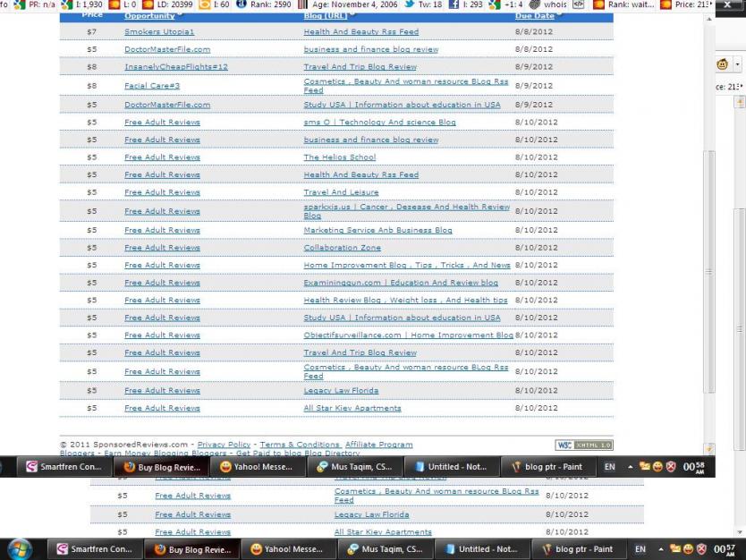Open the 'Travel And Leisure' blog link

coord(341,192)
